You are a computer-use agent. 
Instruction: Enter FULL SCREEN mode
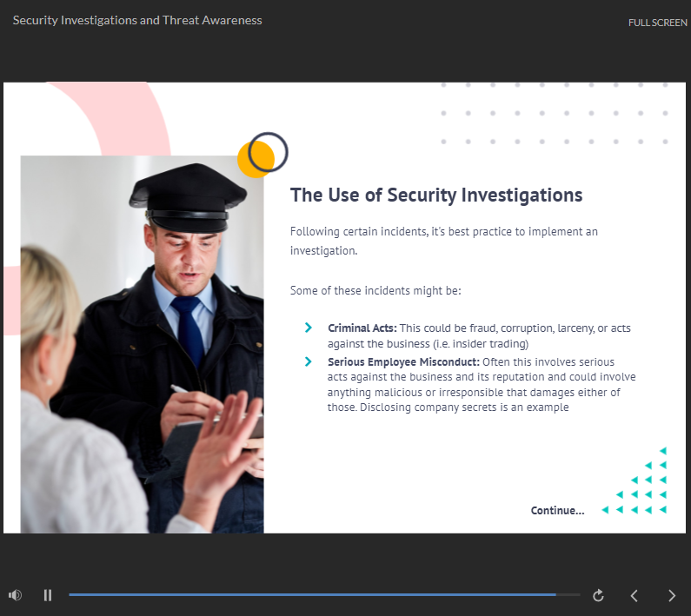coord(657,23)
